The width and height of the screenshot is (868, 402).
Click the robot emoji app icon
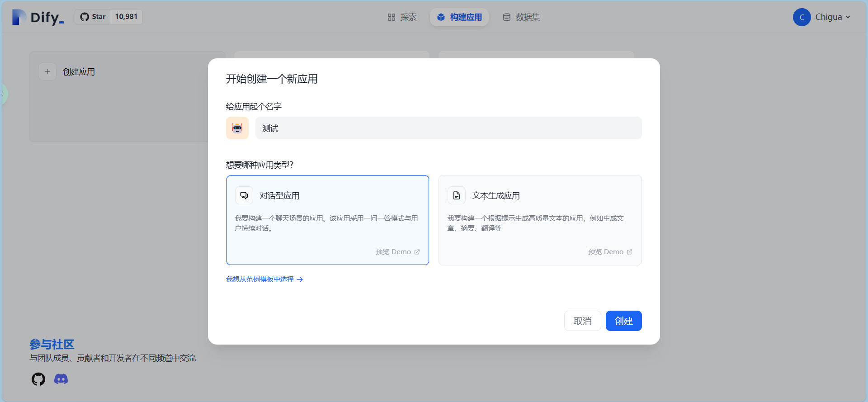tap(237, 128)
